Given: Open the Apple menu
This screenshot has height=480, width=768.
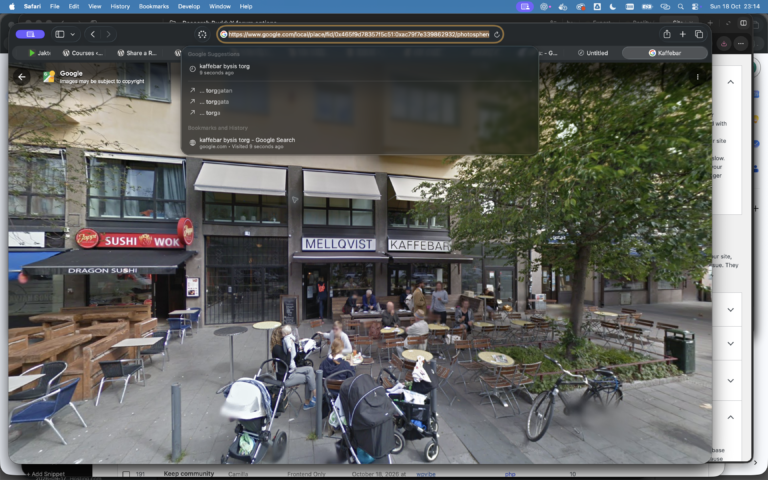Looking at the screenshot, I should 12,6.
